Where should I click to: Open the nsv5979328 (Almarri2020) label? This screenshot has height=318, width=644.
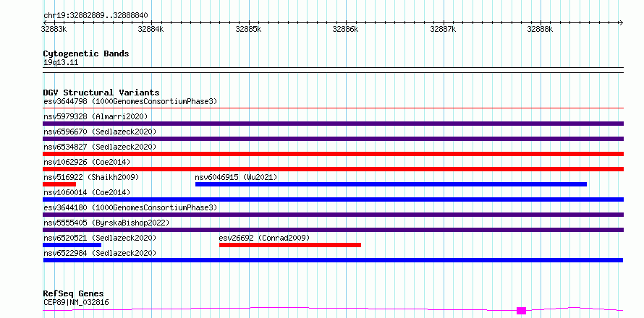pos(96,116)
